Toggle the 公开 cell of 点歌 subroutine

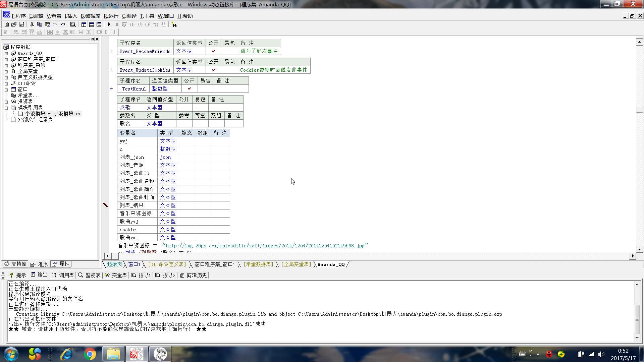pyautogui.click(x=184, y=108)
